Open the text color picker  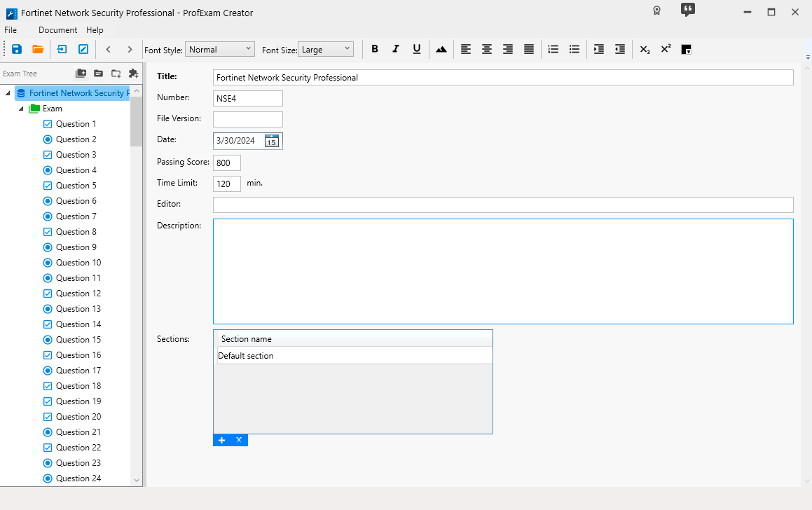point(686,50)
